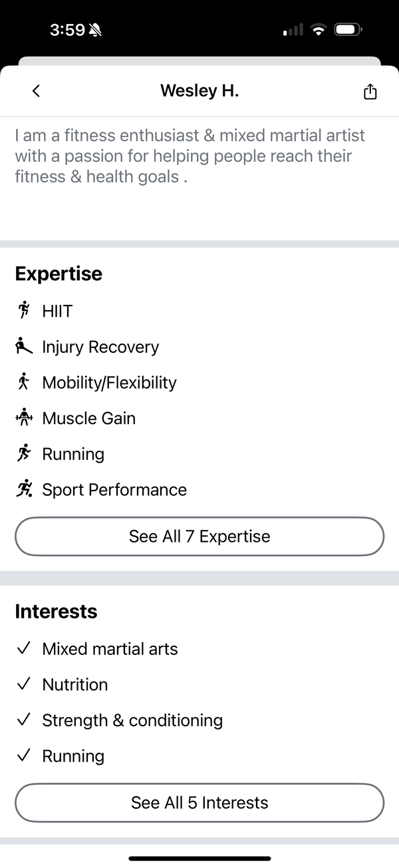Tap the Mobility/Flexibility walking figure icon
399x868 pixels.
[x=24, y=382]
